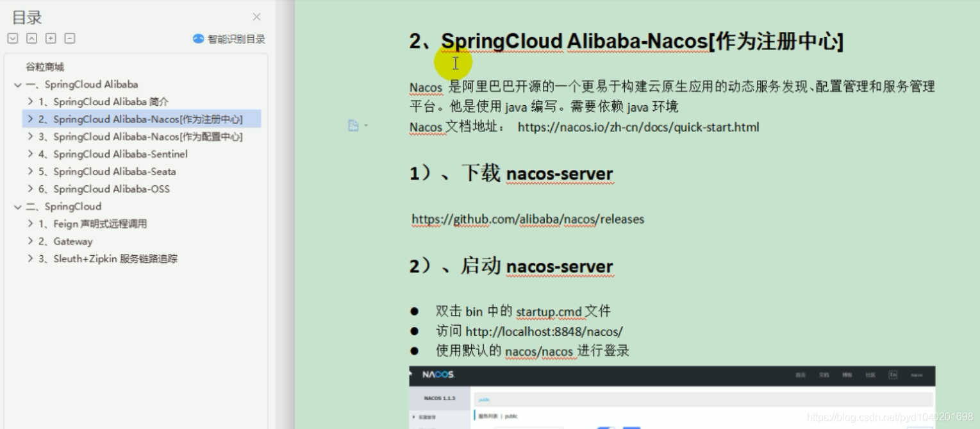Click the 智能识别目录 button
Screen dimensions: 980x429
click(229, 39)
